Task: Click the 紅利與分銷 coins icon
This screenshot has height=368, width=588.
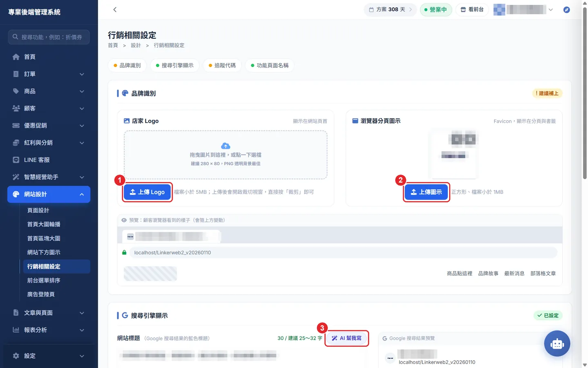Action: tap(16, 143)
